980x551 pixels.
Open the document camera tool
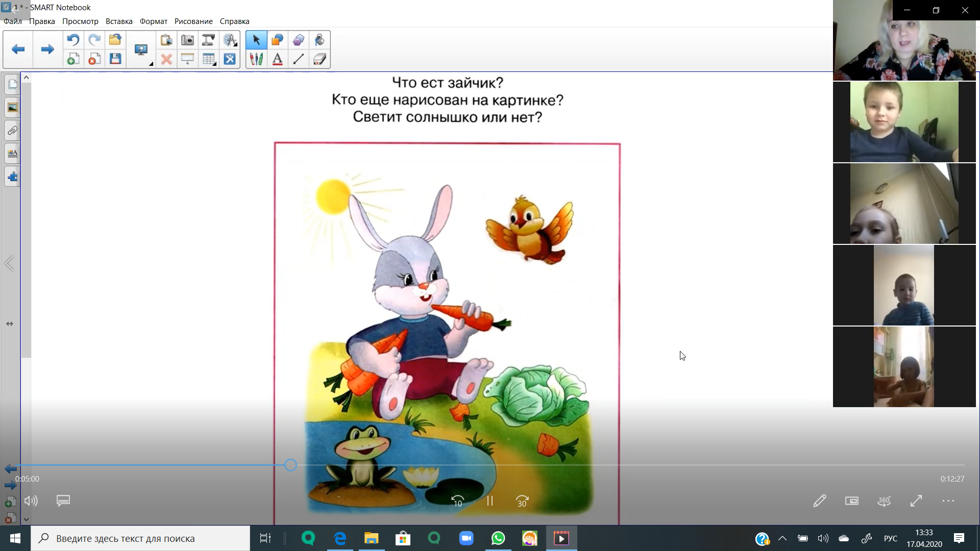(x=209, y=40)
